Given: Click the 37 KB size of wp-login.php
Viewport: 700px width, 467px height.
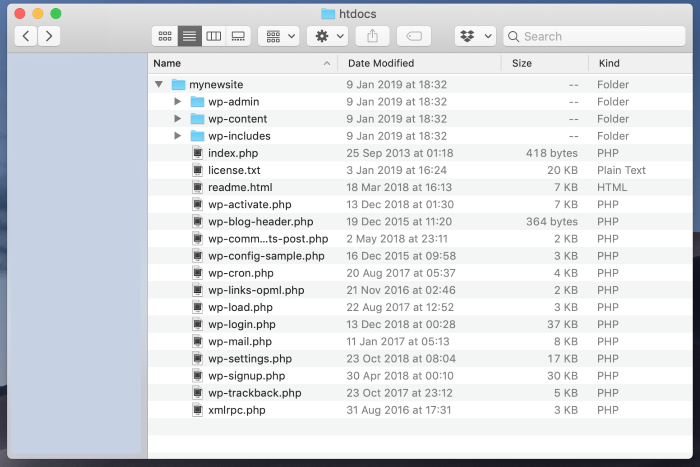Looking at the screenshot, I should 562,324.
